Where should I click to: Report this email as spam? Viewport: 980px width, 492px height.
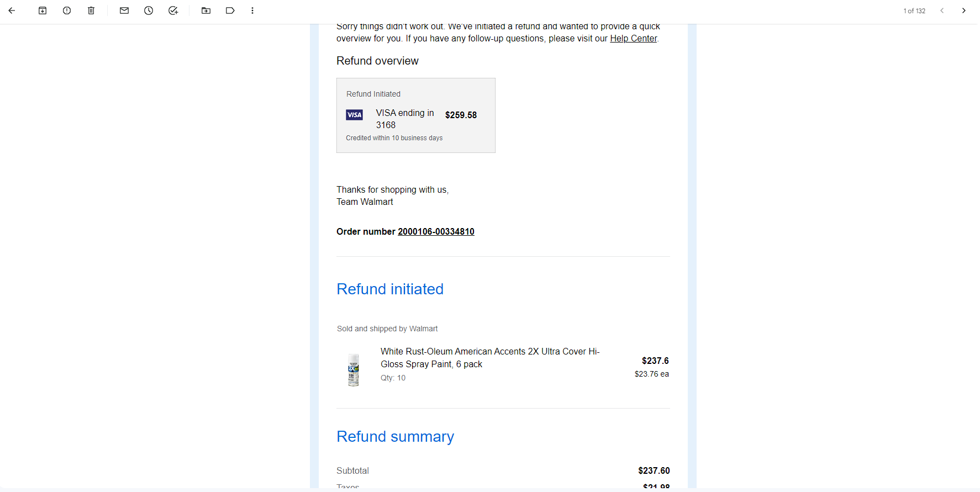coord(67,10)
